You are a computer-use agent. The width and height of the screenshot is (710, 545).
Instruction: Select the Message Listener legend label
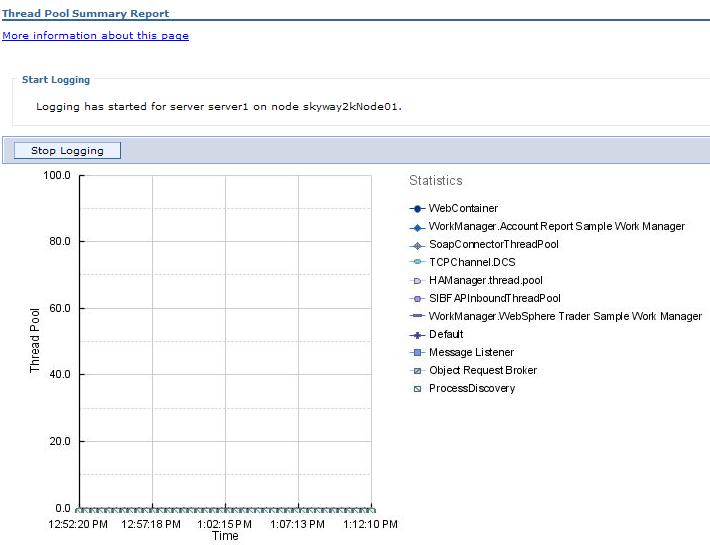coord(471,352)
